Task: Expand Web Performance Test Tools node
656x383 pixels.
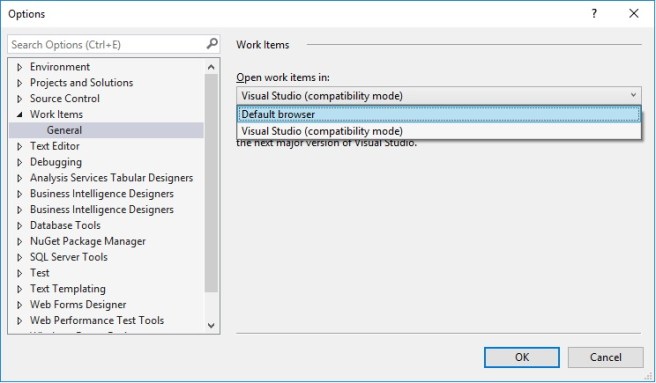Action: (19, 321)
